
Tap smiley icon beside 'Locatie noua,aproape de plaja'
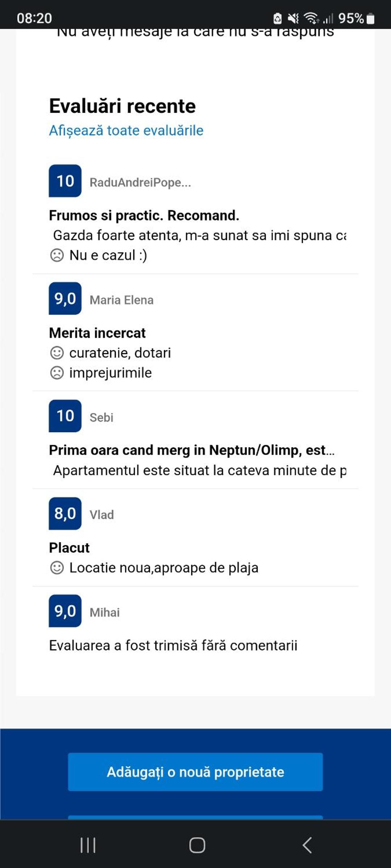coord(57,568)
